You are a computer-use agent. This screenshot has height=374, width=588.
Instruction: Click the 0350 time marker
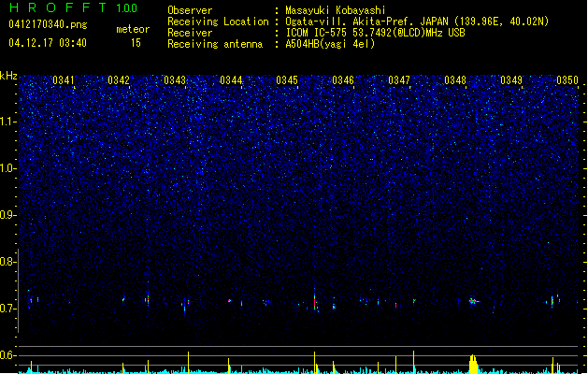click(567, 80)
